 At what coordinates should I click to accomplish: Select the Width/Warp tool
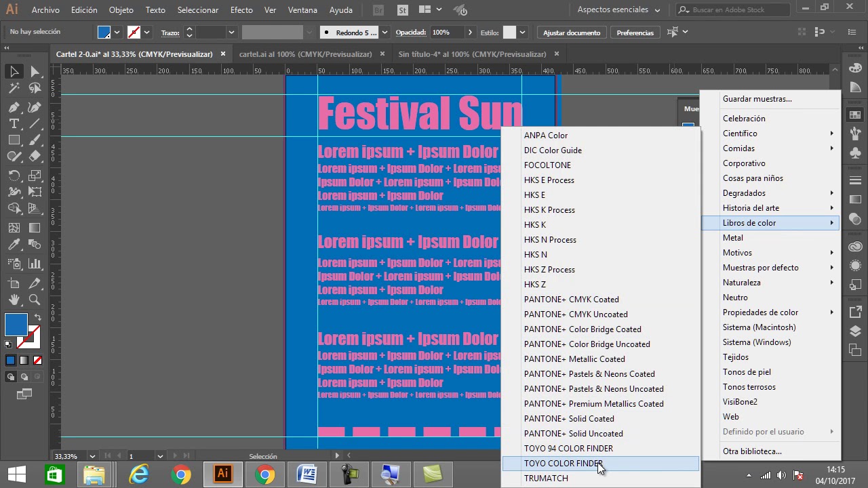click(14, 192)
